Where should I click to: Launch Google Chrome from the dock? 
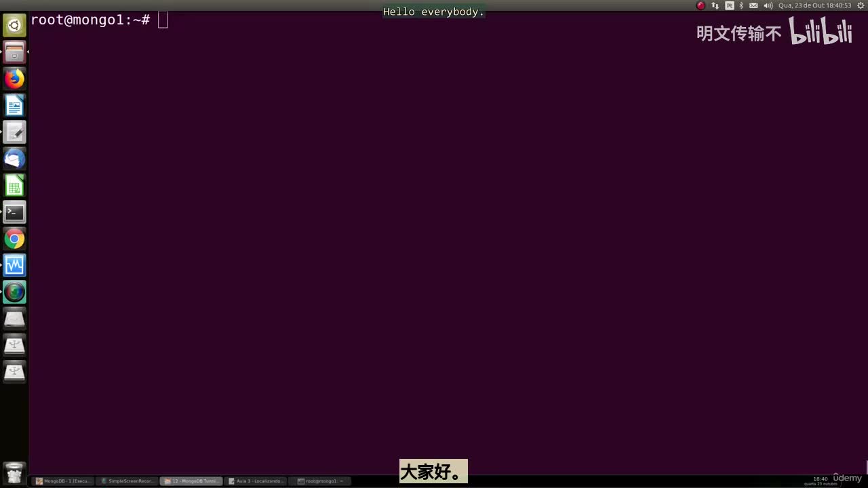[x=14, y=239]
